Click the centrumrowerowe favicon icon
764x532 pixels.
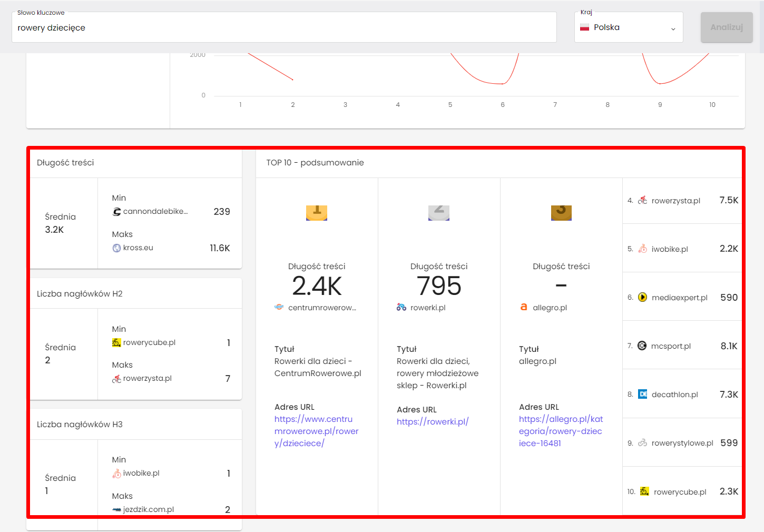pos(279,307)
